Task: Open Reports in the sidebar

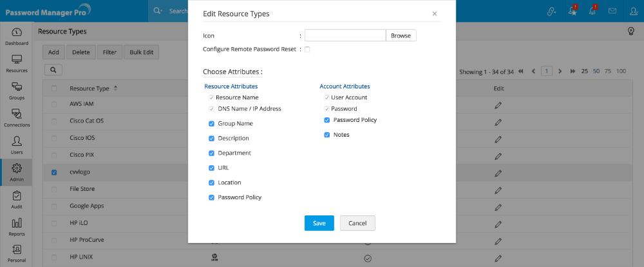Action: [17, 227]
